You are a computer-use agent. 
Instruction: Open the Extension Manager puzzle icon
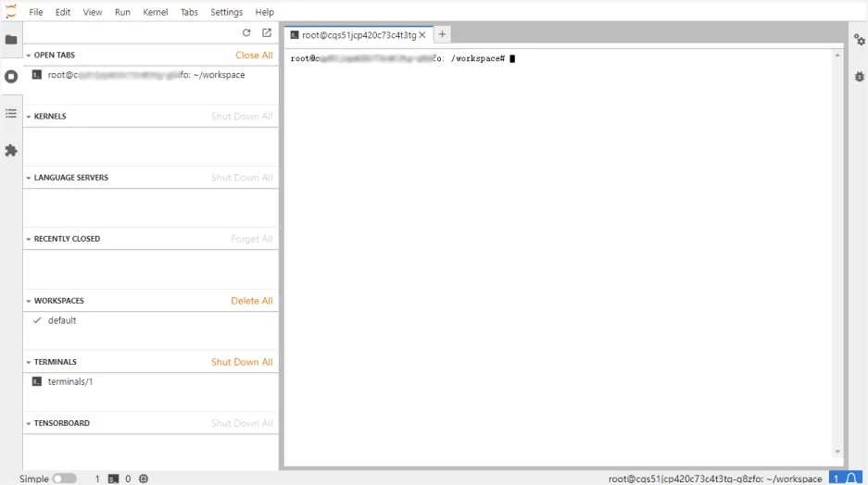point(11,151)
